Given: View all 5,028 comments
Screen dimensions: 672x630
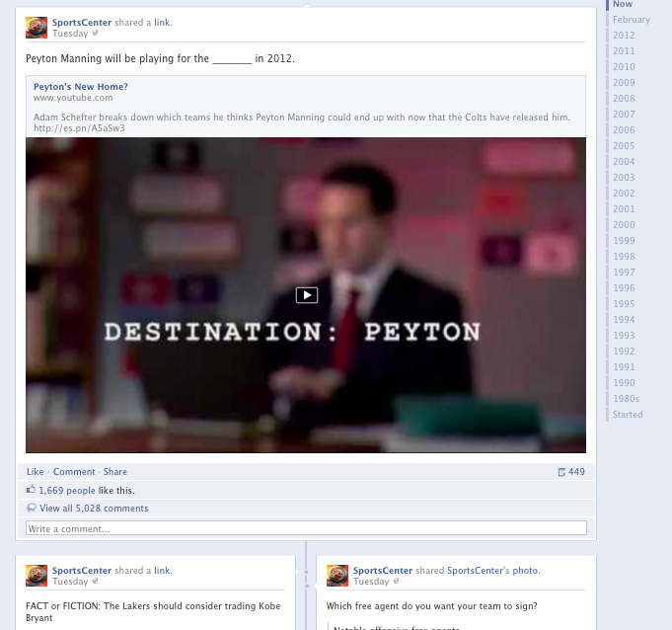Looking at the screenshot, I should click(94, 509).
